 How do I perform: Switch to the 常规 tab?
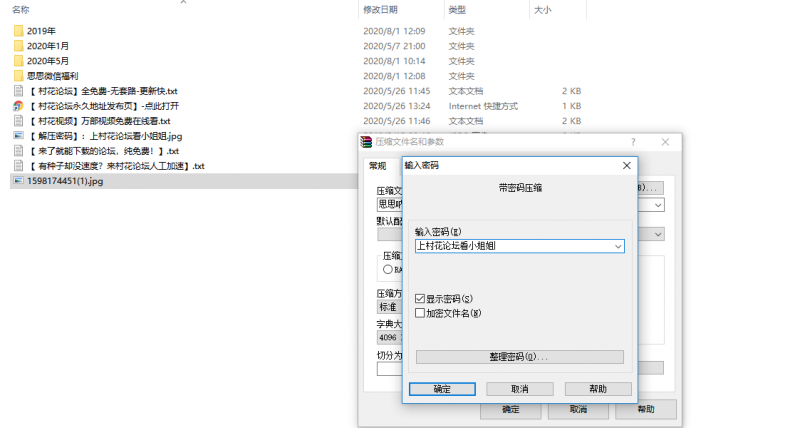[377, 166]
